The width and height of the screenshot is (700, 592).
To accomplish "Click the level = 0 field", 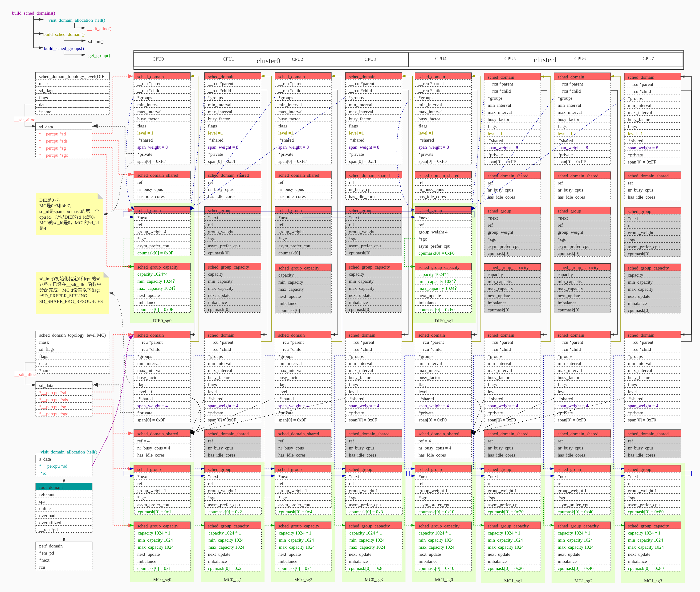I will pos(145,392).
